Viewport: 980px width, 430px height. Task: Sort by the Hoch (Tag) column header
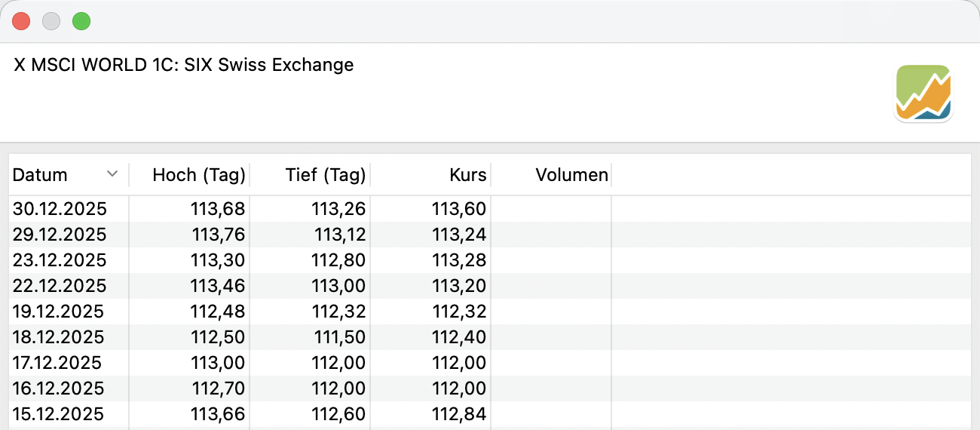click(199, 175)
